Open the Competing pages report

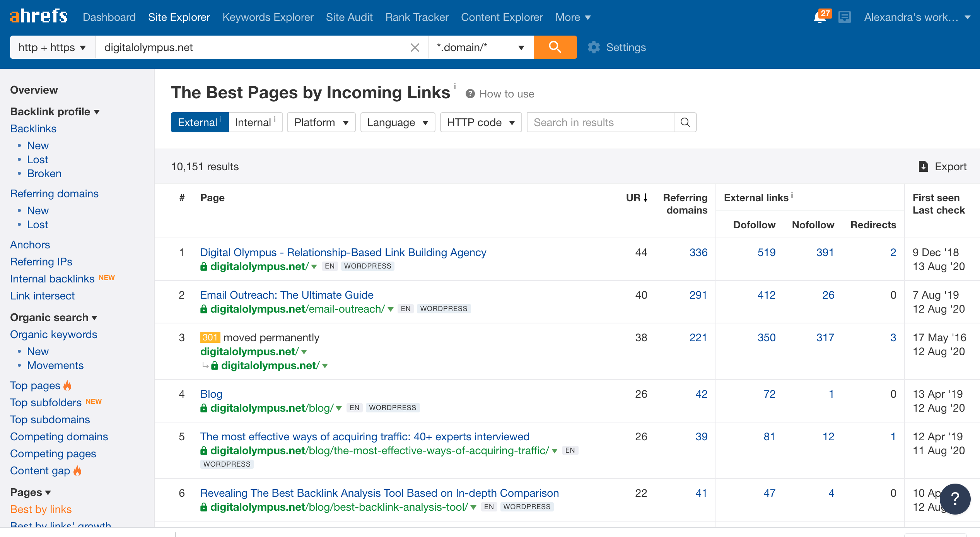[53, 453]
